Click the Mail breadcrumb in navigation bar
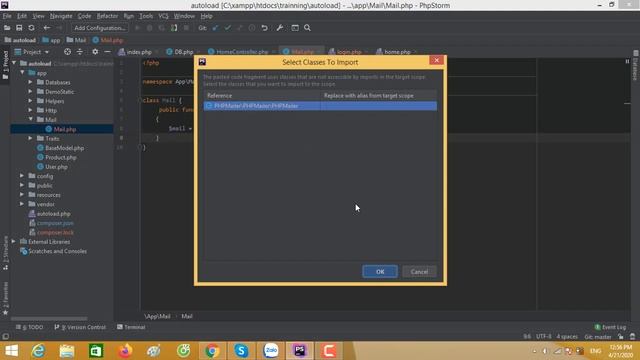 [x=76, y=40]
